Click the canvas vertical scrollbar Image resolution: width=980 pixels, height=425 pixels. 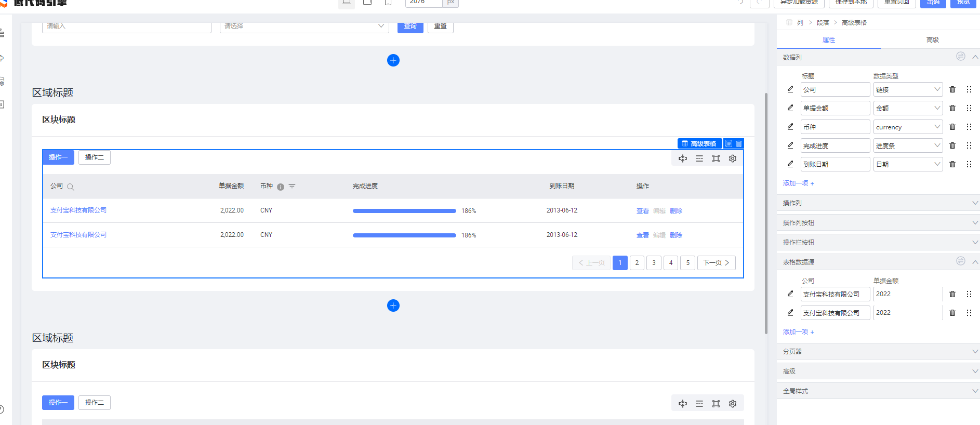point(766,213)
